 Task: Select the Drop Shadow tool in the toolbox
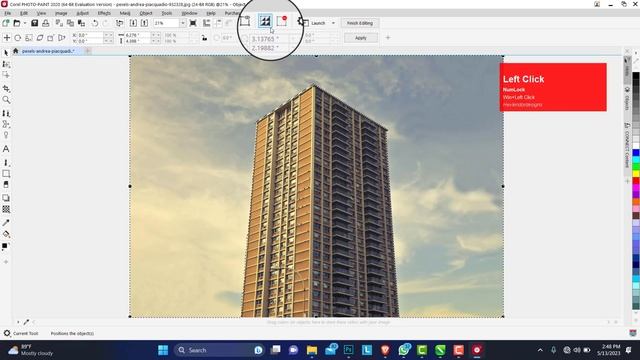pos(6,198)
